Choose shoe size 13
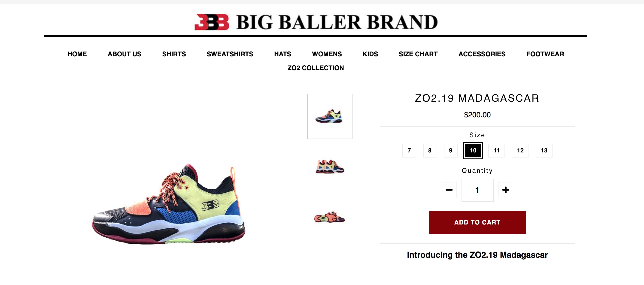The image size is (644, 285). pos(544,151)
